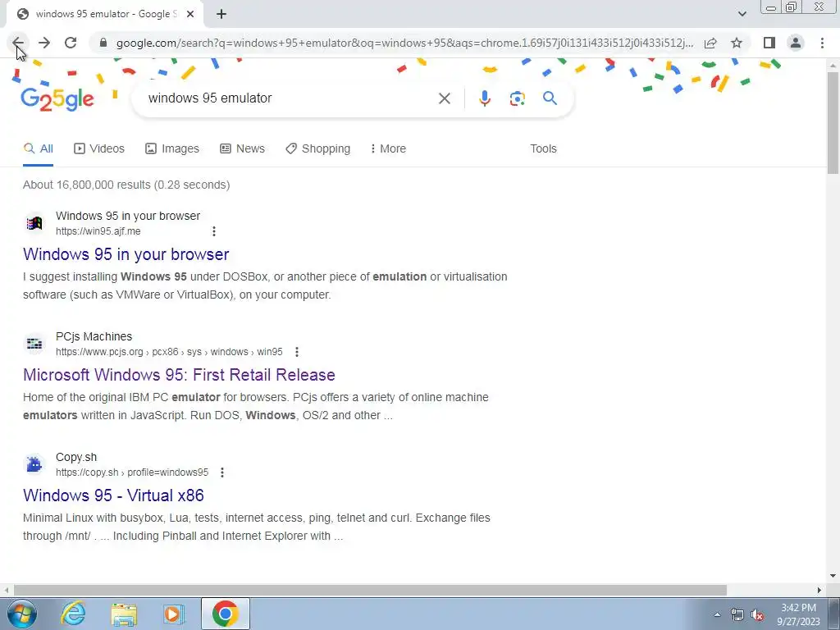Reload the page with the refresh icon
This screenshot has height=630, width=840.
71,43
